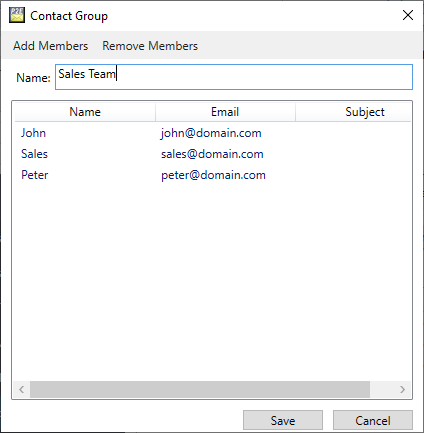Image resolution: width=424 pixels, height=433 pixels.
Task: Sort list by Name column header
Action: [x=85, y=112]
